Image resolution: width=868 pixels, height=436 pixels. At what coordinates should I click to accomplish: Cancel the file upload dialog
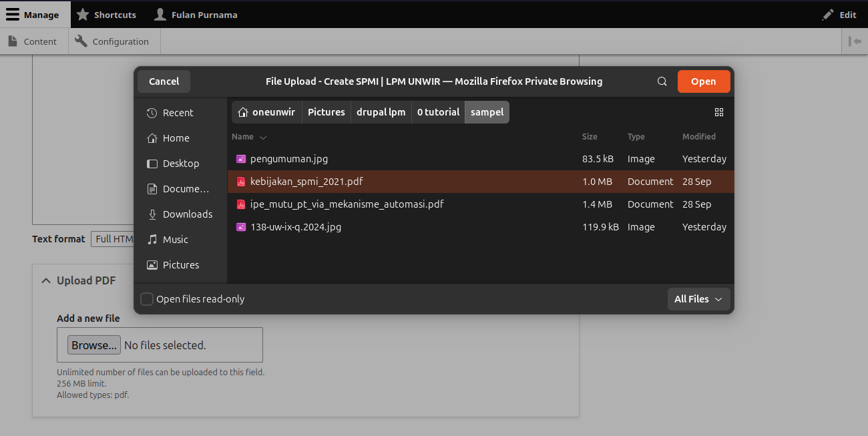click(x=164, y=81)
